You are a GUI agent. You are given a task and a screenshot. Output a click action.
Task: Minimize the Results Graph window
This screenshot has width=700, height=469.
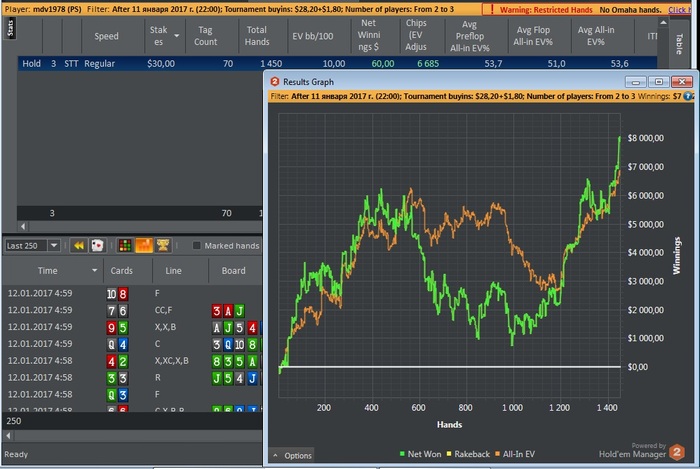tap(636, 82)
